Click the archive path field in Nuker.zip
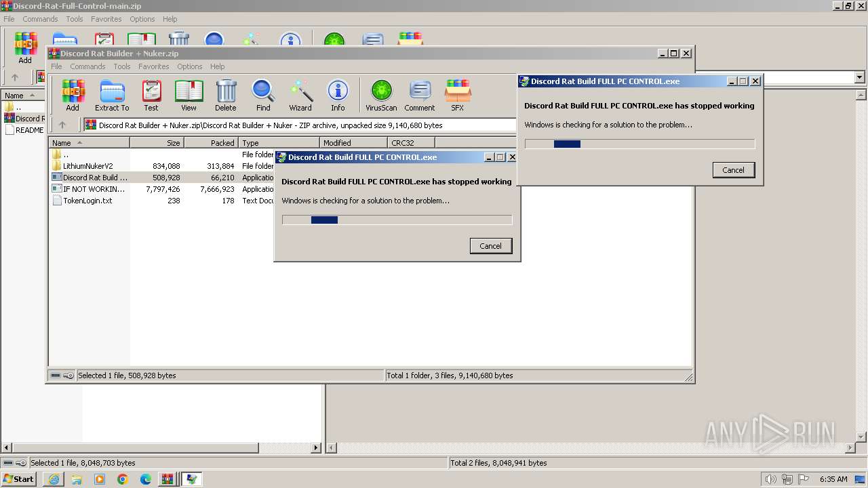 [x=300, y=125]
